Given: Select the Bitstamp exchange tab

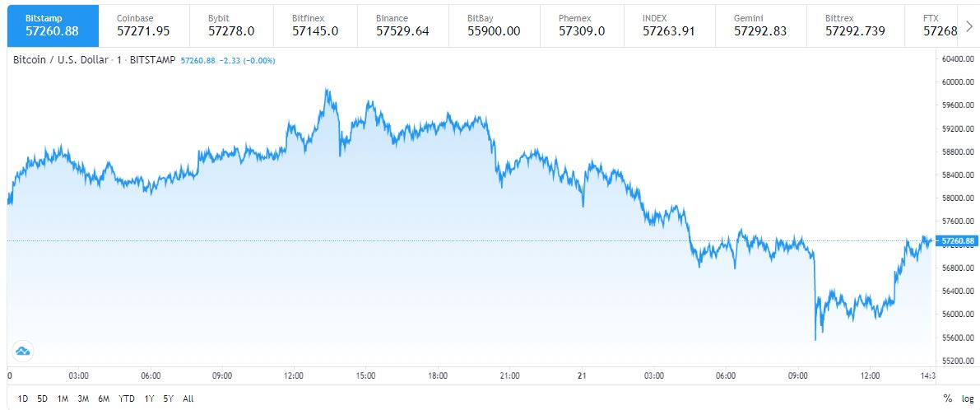Looking at the screenshot, I should coord(53,26).
